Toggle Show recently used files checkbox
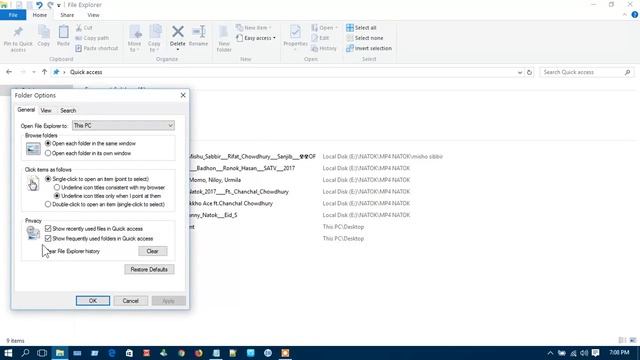Screen dimensions: 640x360 click(x=48, y=229)
